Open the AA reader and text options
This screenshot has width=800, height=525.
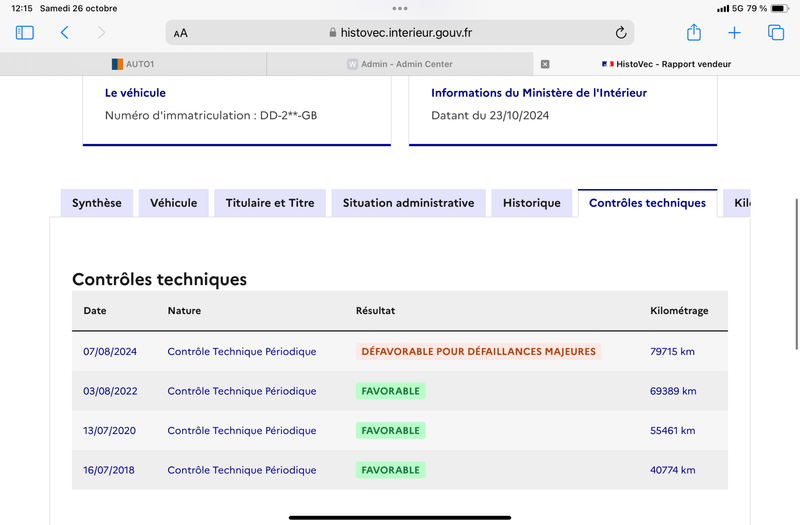pos(181,33)
